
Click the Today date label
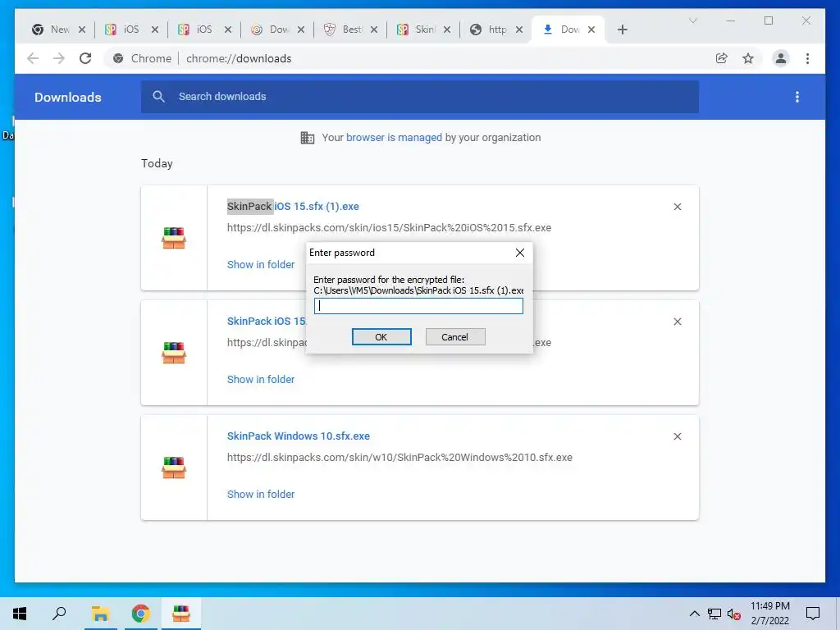click(x=157, y=163)
